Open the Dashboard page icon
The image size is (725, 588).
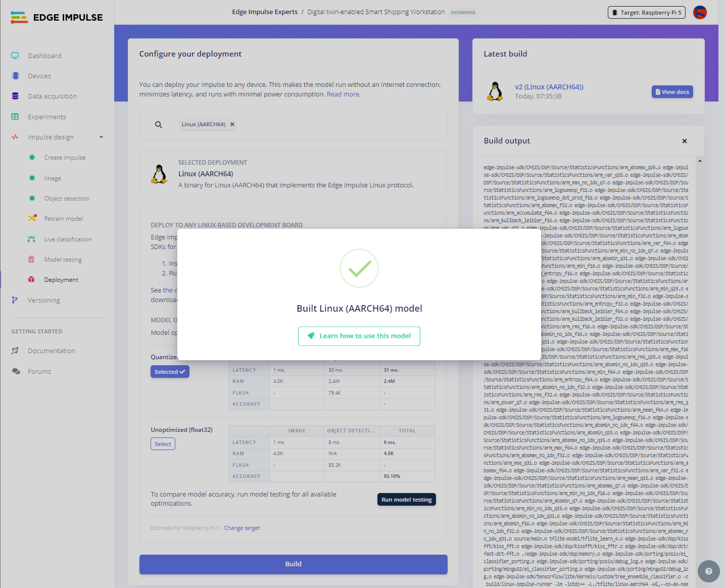click(x=15, y=56)
